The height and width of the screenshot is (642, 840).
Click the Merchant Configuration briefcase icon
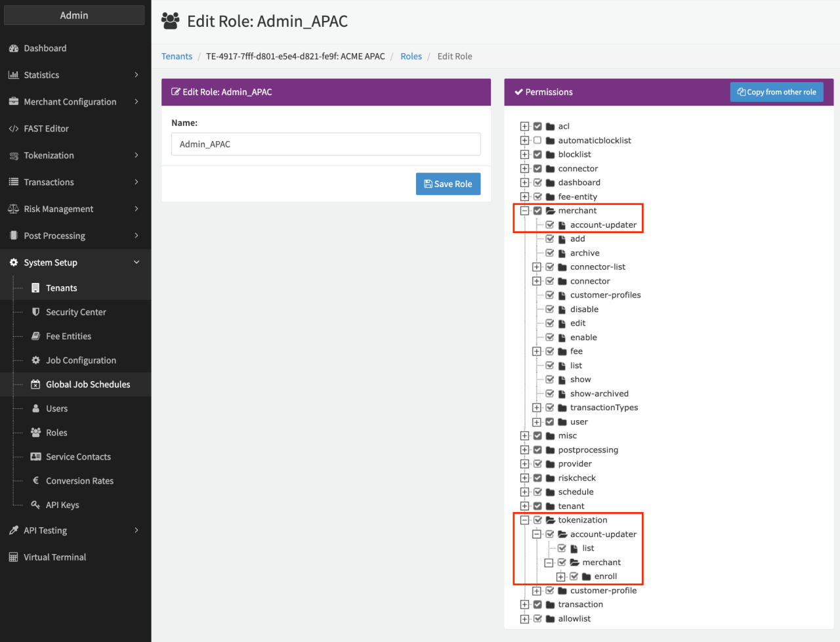13,102
